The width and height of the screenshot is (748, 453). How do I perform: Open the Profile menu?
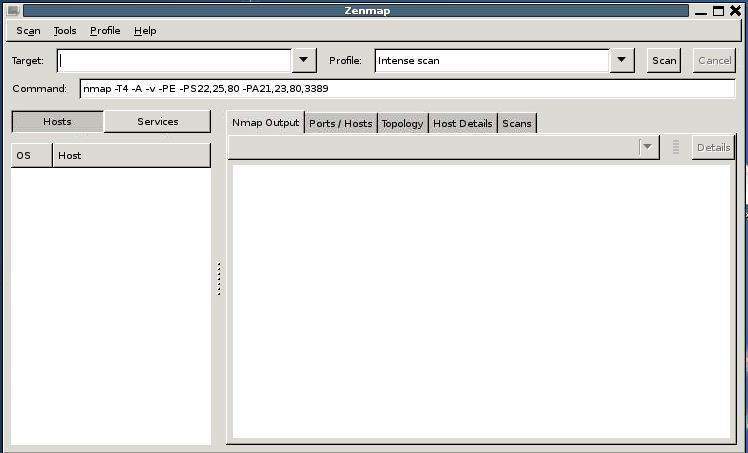tap(105, 31)
